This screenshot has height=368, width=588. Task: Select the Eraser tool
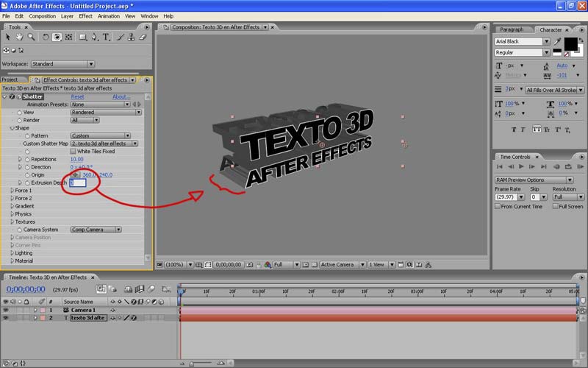click(x=143, y=37)
